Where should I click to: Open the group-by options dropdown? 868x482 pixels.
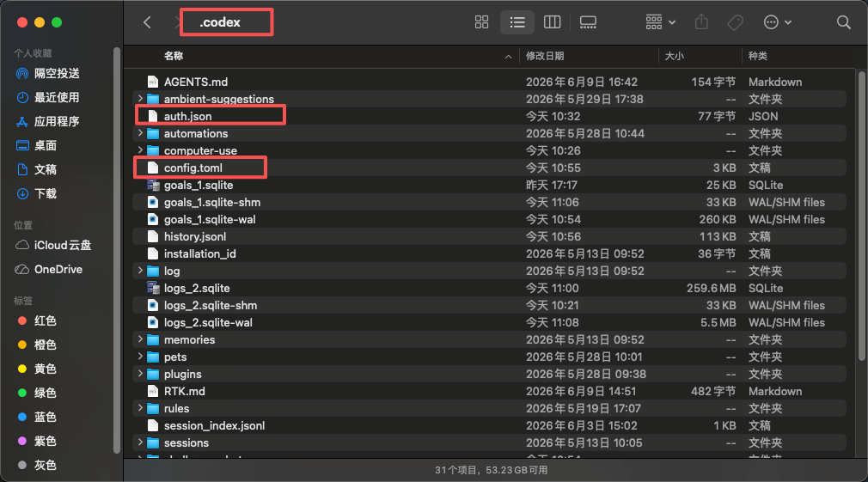click(660, 22)
